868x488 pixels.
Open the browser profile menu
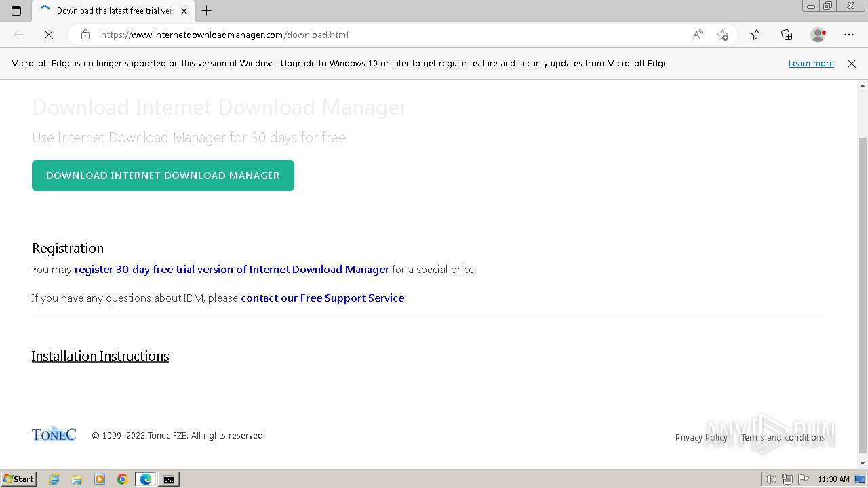818,35
